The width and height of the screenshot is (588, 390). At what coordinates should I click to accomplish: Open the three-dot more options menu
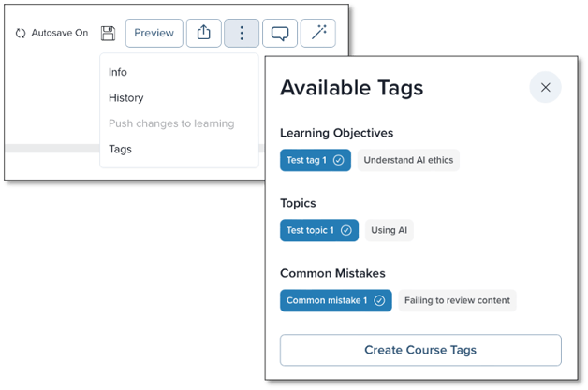pyautogui.click(x=242, y=33)
